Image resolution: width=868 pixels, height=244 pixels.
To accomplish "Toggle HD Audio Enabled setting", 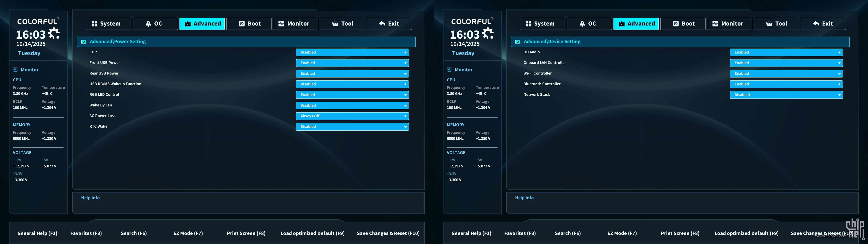I will point(786,52).
